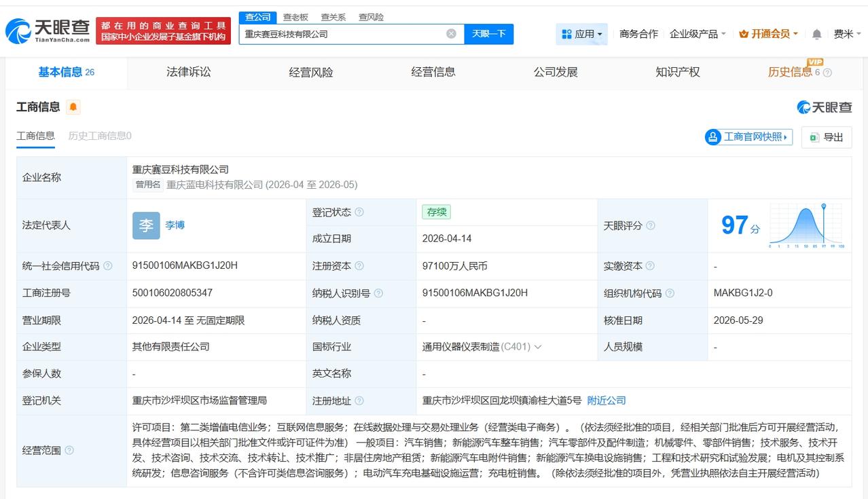Screen dimensions: 868x499
Task: Click the help icon next to 经营范围
Action: 69,450
